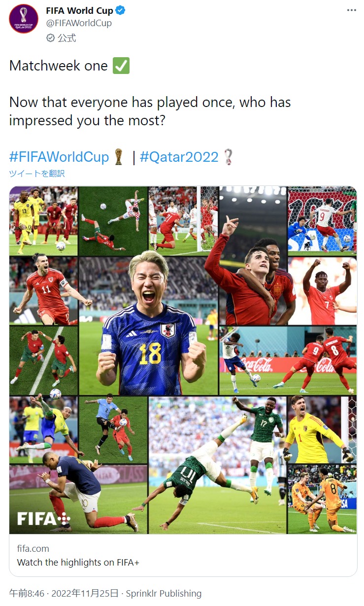Click the 公式 official label text
The image size is (364, 606).
click(x=67, y=37)
